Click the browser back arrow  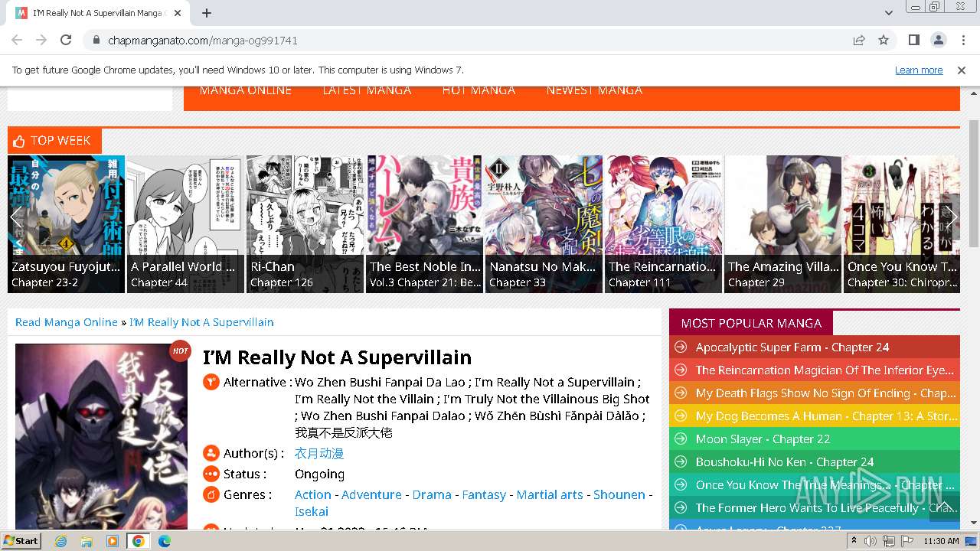[17, 40]
